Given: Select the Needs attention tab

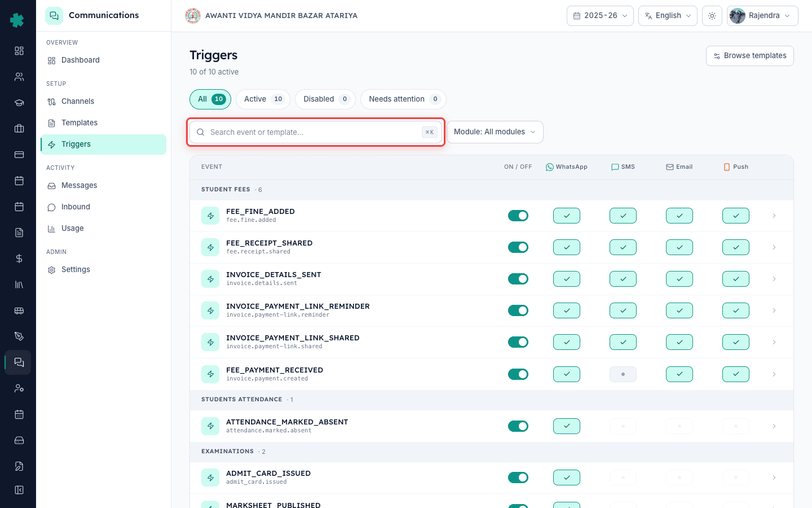Looking at the screenshot, I should pos(403,99).
